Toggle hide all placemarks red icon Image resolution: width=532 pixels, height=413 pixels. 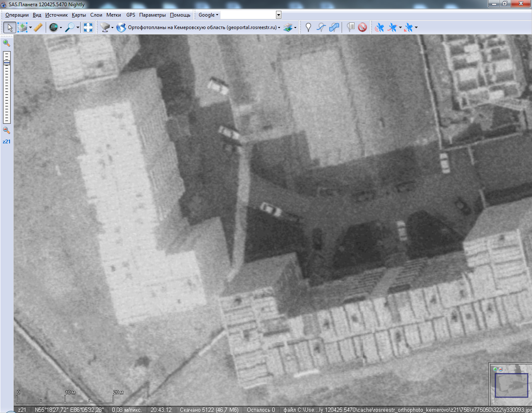[x=362, y=27]
